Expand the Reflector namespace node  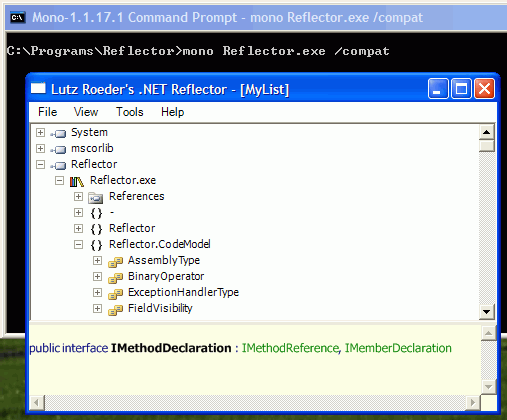pos(78,228)
